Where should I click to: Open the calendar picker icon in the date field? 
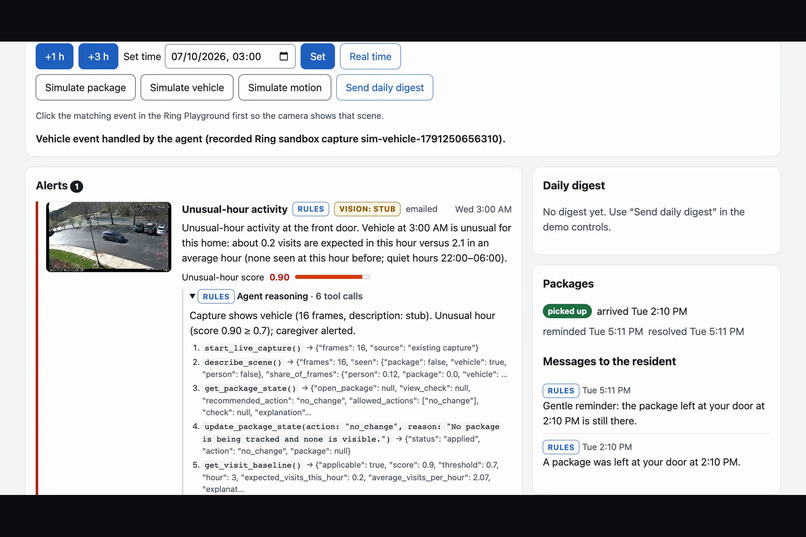284,57
